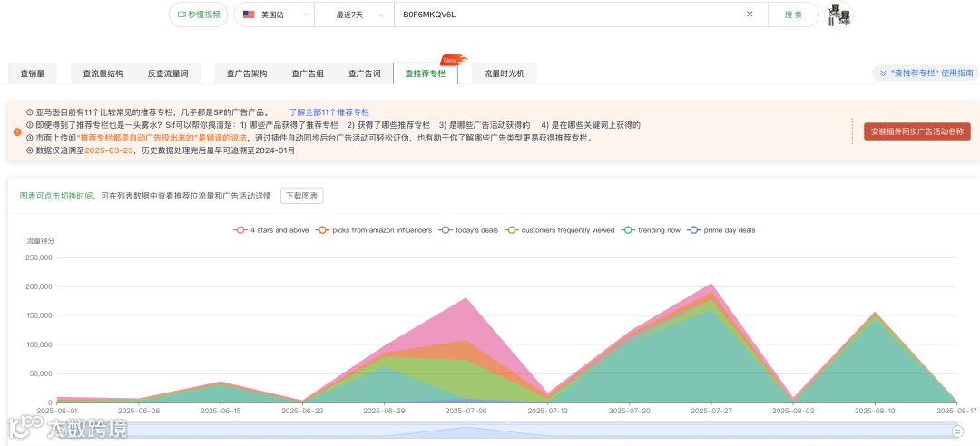Click the chart zoom slider bar

(x=507, y=431)
